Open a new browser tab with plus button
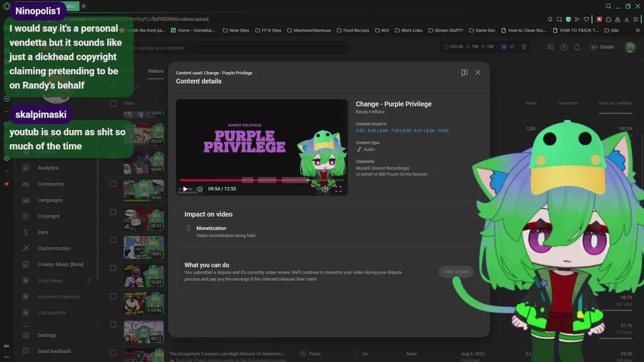The height and width of the screenshot is (362, 644). (x=84, y=6)
